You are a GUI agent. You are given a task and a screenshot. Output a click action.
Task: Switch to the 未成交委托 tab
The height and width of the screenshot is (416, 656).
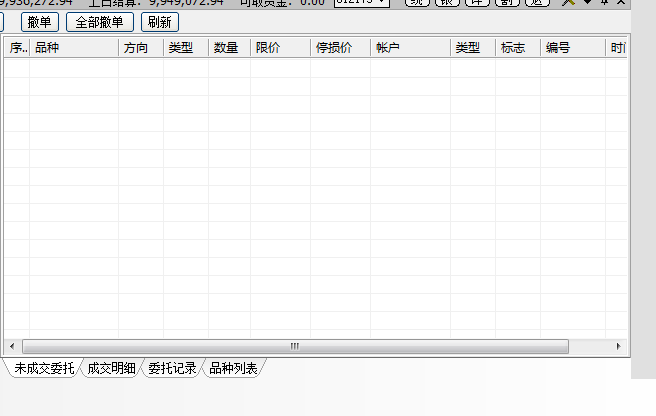click(x=43, y=369)
